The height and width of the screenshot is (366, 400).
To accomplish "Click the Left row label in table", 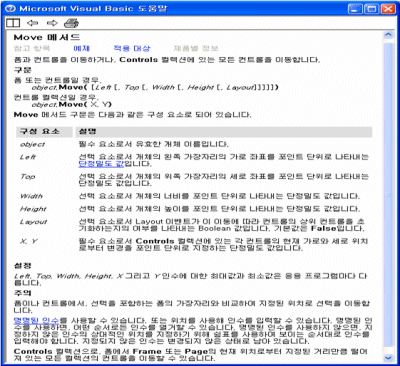I will point(28,157).
